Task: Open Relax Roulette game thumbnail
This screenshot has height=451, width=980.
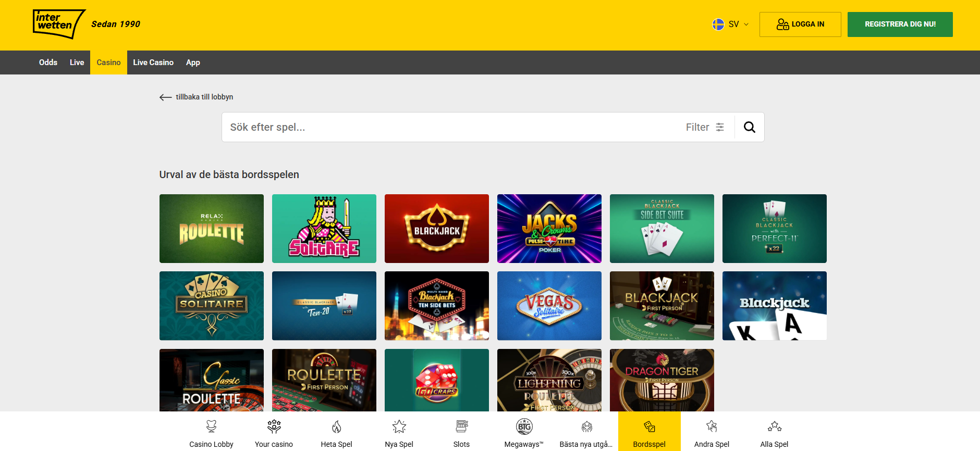Action: (x=212, y=229)
